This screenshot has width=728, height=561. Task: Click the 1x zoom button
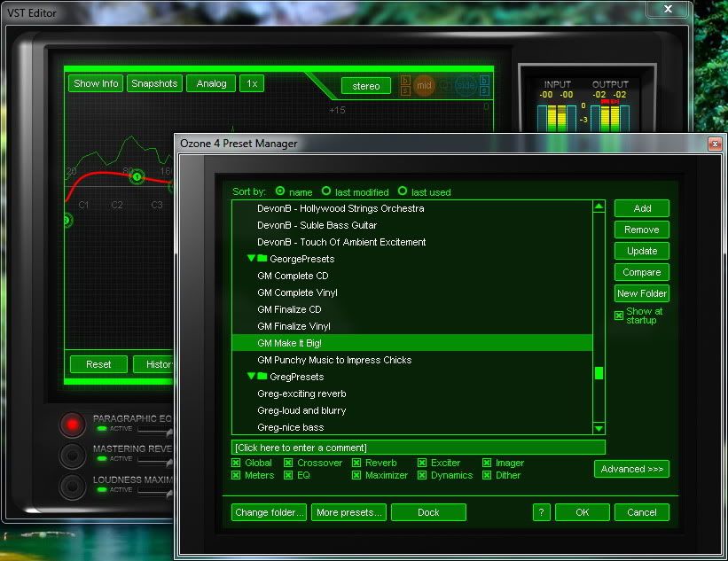coord(252,83)
